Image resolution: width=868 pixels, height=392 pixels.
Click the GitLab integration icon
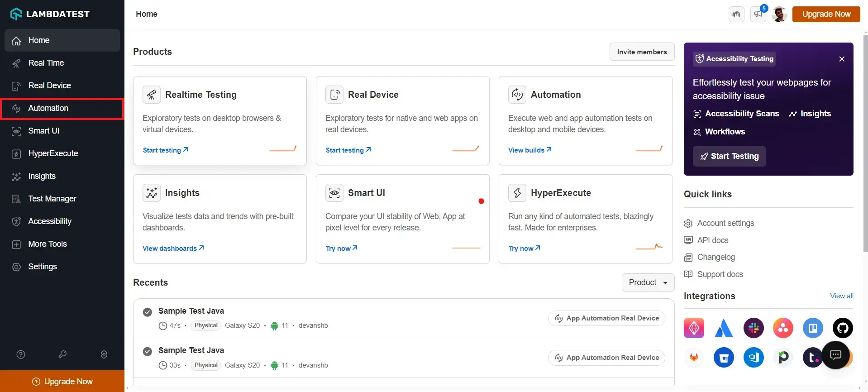coord(694,358)
